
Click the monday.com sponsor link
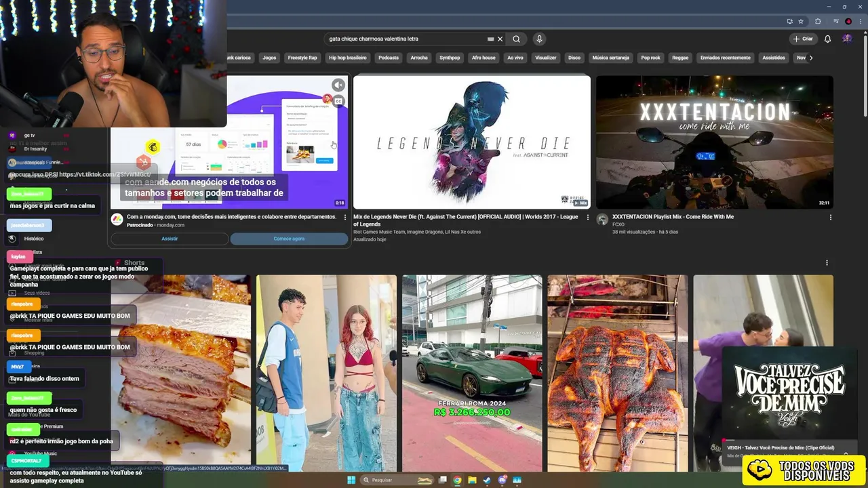click(x=170, y=225)
